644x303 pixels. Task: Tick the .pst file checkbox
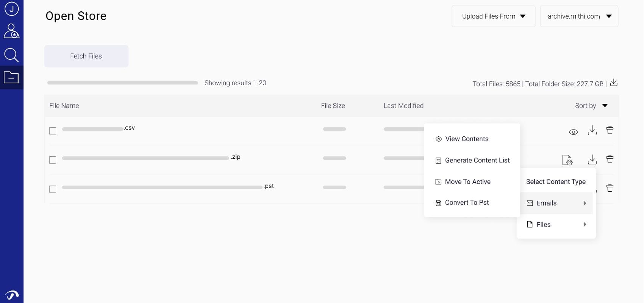click(53, 189)
